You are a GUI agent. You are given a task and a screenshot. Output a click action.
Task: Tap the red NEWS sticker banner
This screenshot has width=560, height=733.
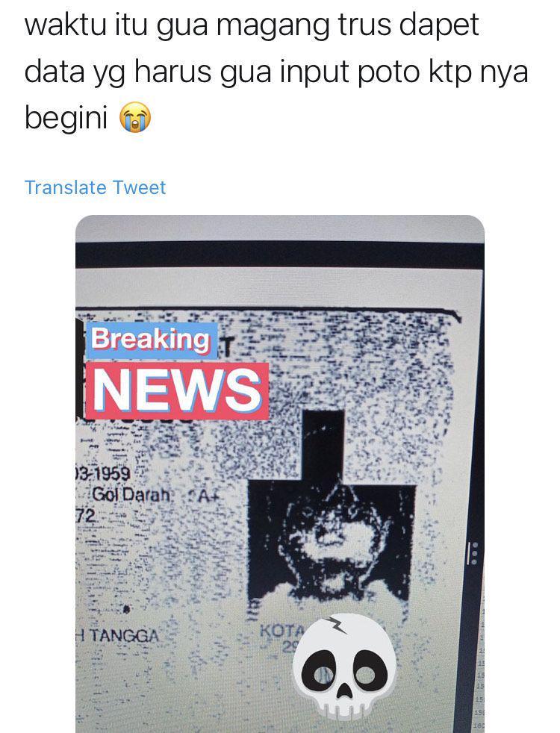177,390
